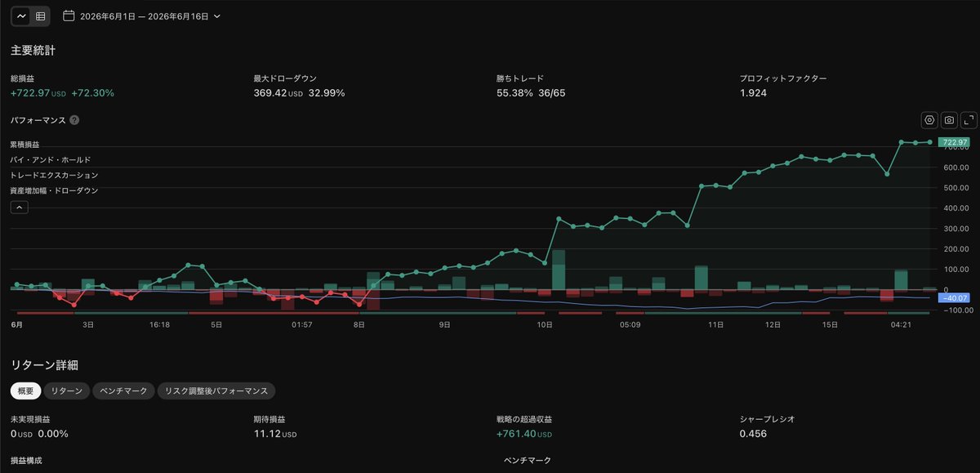Collapse the chart legend with the chevron
980x473 pixels.
20,207
